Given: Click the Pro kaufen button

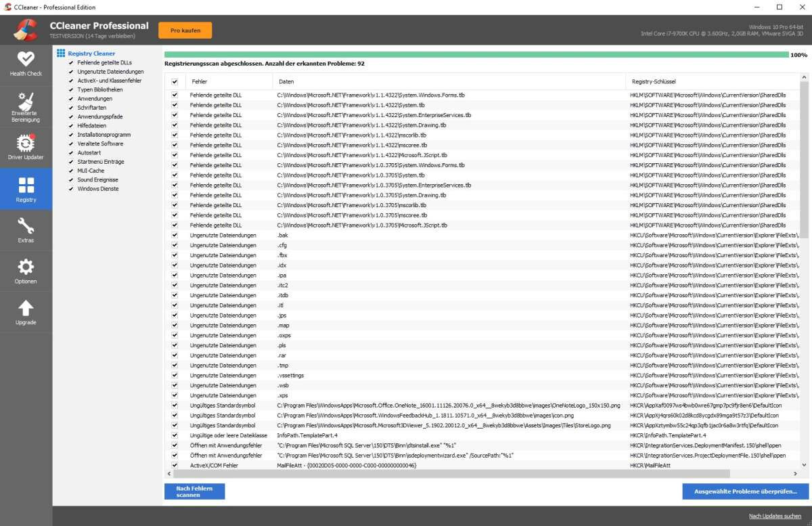Looking at the screenshot, I should (x=184, y=30).
